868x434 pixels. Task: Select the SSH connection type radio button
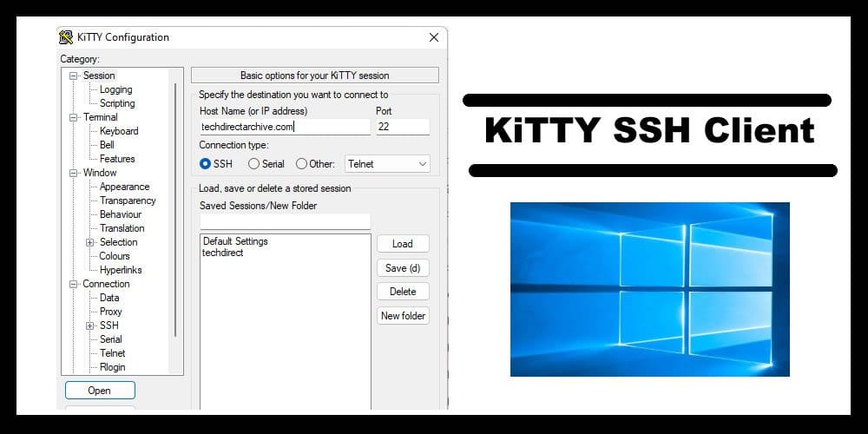206,163
